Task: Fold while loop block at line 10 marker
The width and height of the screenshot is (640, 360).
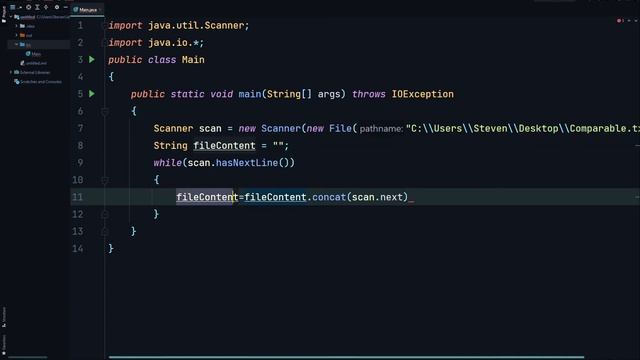Action: click(x=104, y=180)
